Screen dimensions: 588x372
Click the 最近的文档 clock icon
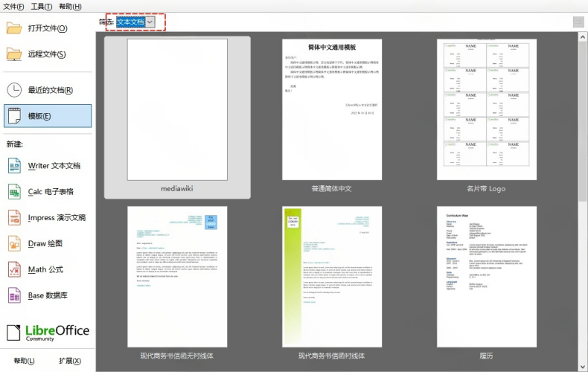[15, 90]
